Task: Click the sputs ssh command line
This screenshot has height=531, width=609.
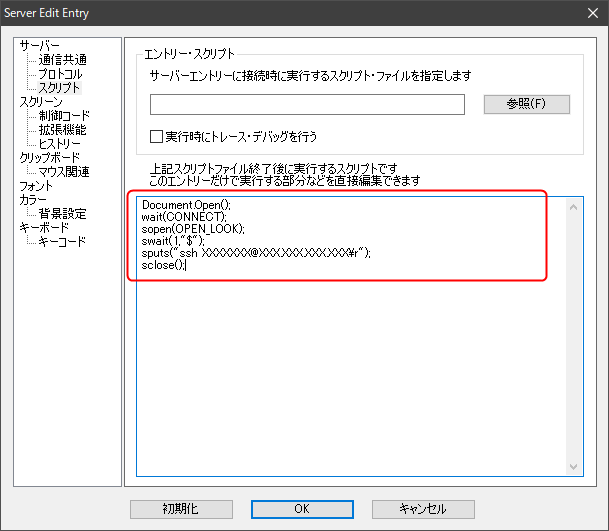Action: click(x=256, y=253)
